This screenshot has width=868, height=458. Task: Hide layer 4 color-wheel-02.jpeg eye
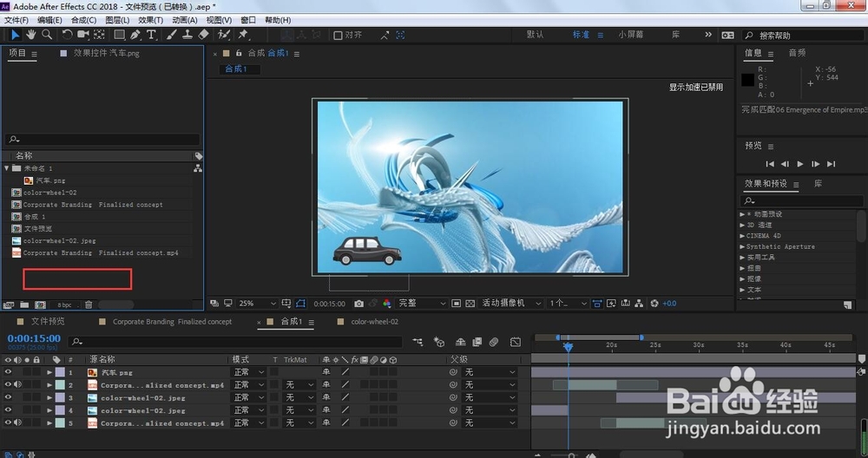(8, 410)
